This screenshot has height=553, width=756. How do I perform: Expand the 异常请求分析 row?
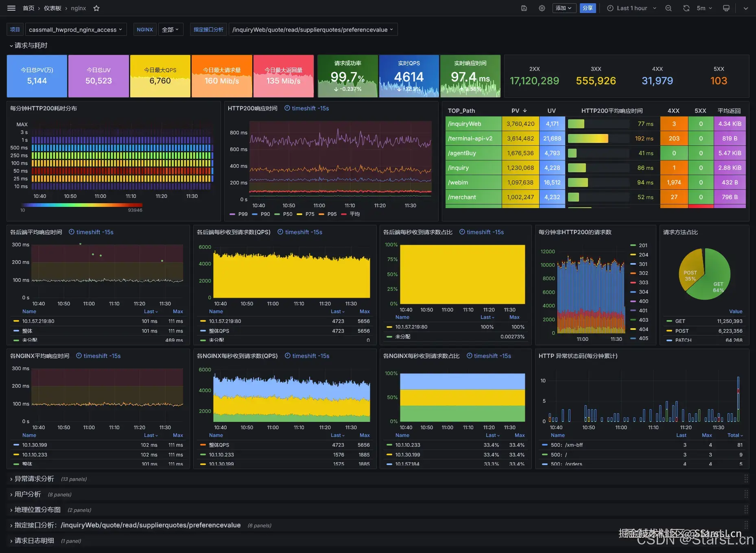(34, 479)
